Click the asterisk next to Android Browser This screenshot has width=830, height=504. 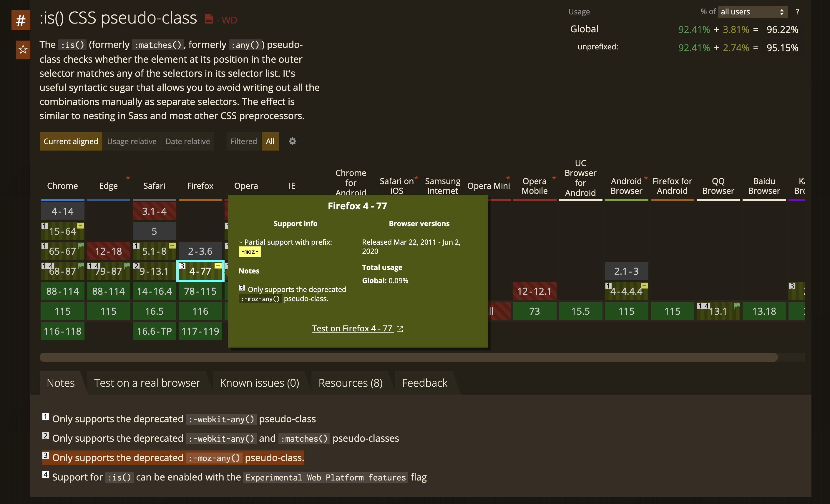[646, 178]
